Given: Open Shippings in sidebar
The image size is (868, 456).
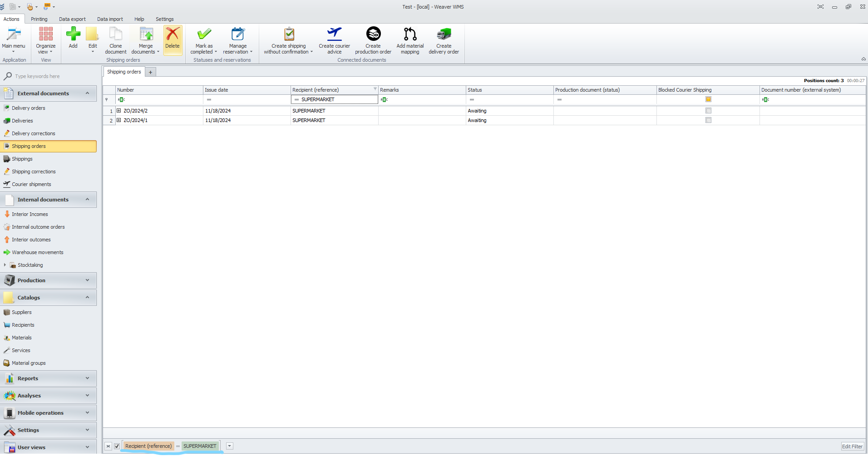Looking at the screenshot, I should [22, 159].
